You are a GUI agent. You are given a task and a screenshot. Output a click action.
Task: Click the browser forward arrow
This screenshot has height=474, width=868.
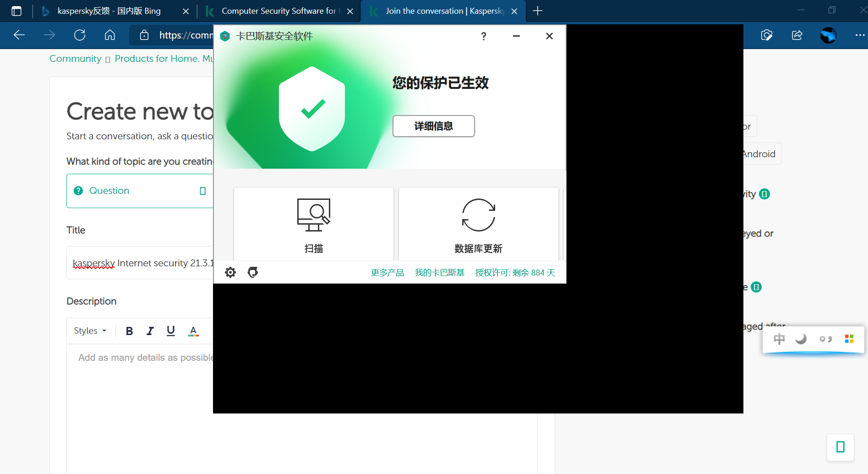click(x=49, y=35)
